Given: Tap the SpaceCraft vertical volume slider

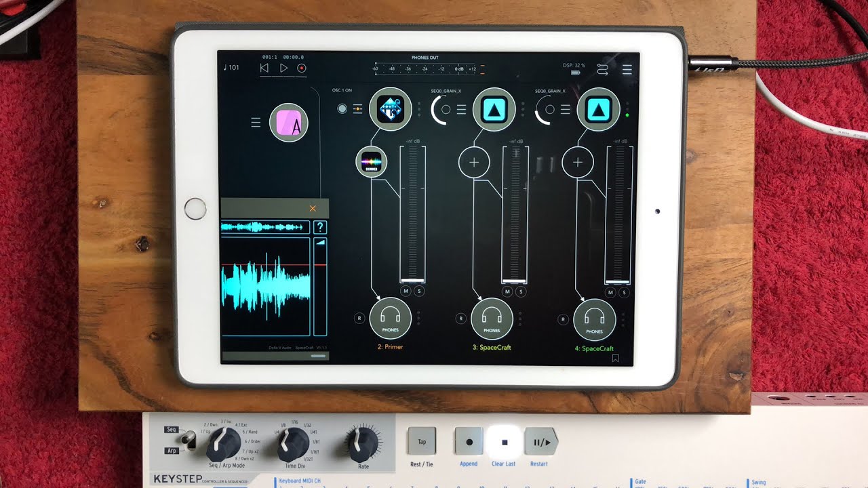Looking at the screenshot, I should (321, 286).
